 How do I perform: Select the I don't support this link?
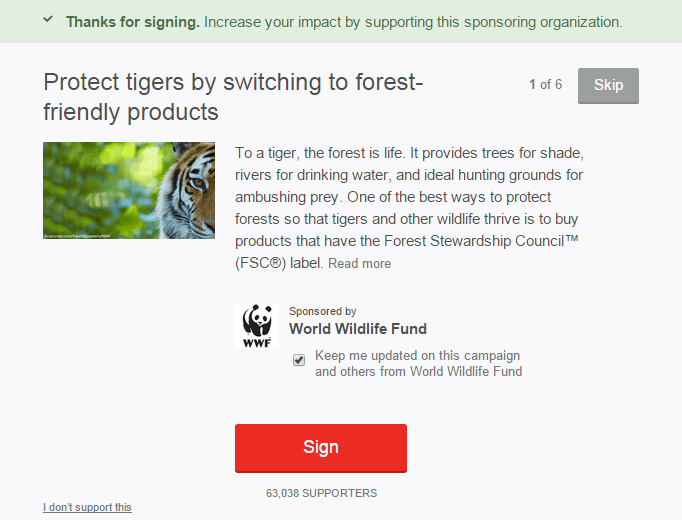[87, 507]
